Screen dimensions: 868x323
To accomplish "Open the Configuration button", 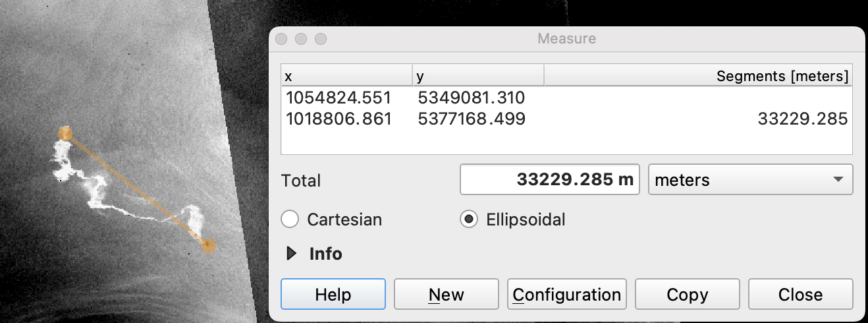I will 566,294.
